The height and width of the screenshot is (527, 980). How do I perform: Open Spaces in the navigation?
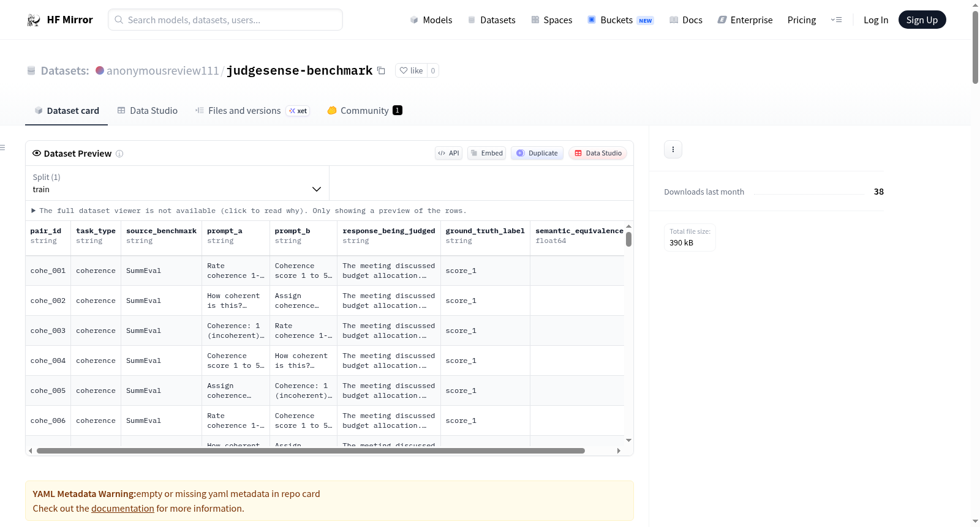pyautogui.click(x=552, y=20)
